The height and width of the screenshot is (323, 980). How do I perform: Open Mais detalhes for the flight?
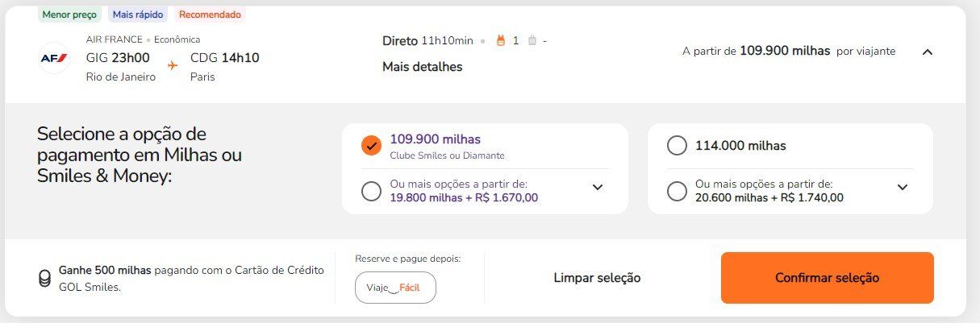pyautogui.click(x=423, y=67)
